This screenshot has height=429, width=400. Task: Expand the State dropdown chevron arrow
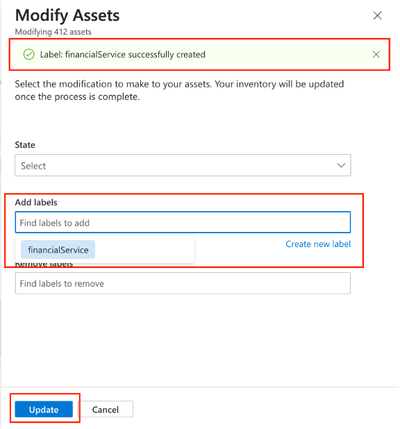tap(341, 165)
